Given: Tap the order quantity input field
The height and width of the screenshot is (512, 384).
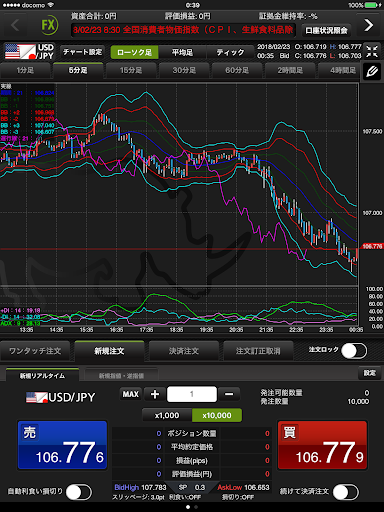Looking at the screenshot, I should [192, 394].
